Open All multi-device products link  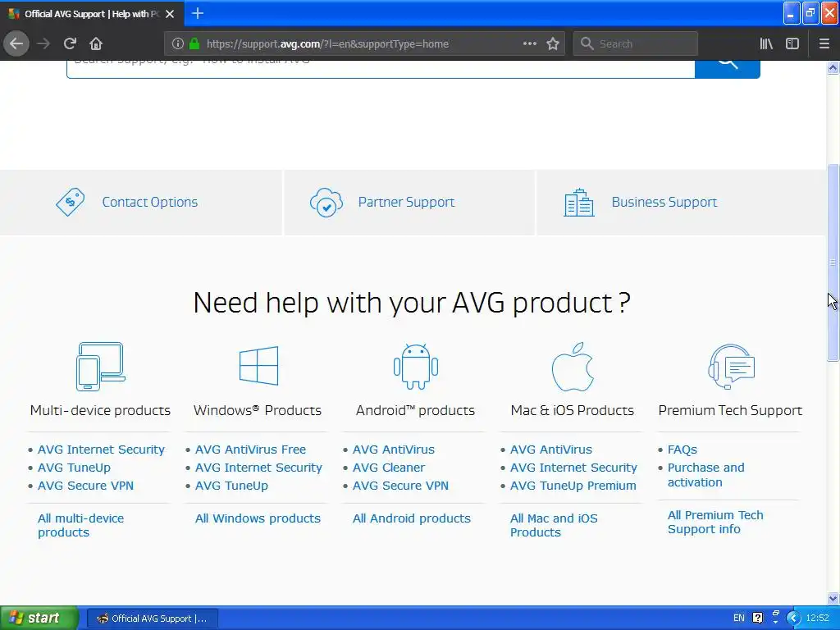coord(80,525)
